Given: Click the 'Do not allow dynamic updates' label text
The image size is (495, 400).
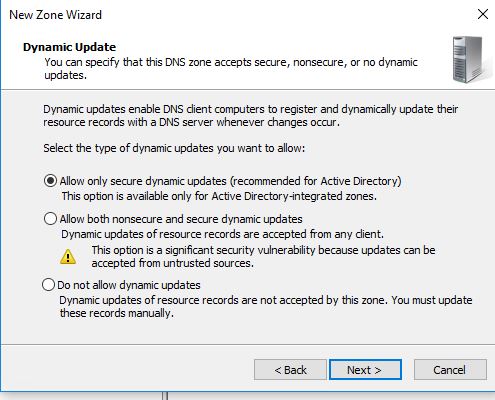Looking at the screenshot, I should pos(129,285).
